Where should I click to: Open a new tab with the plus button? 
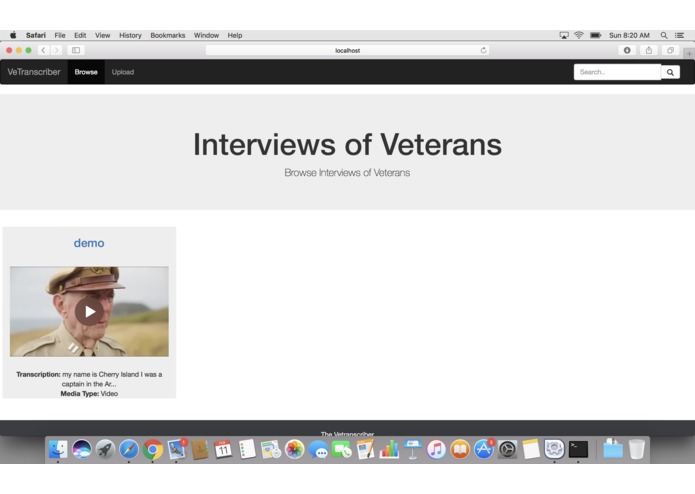click(x=689, y=54)
